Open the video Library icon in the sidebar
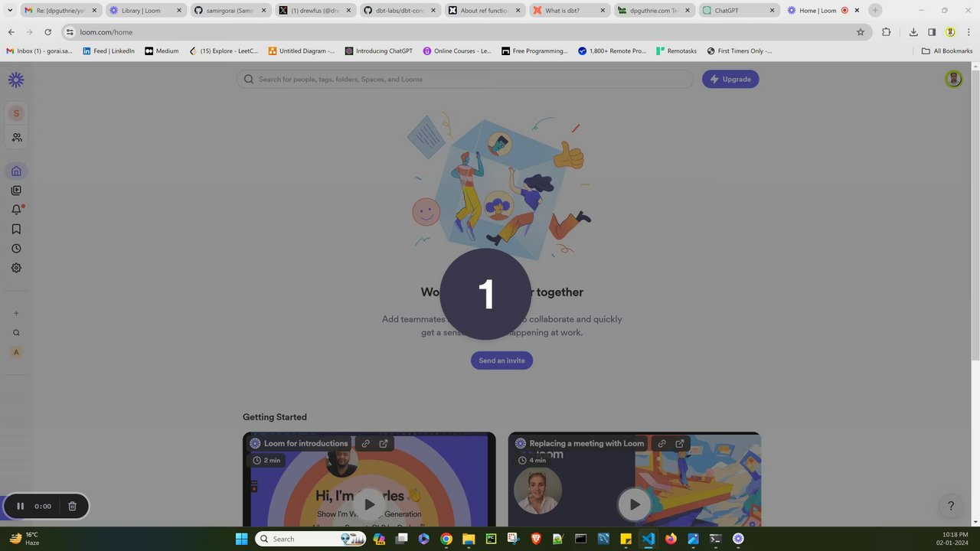Viewport: 980px width, 551px height. coord(16,191)
